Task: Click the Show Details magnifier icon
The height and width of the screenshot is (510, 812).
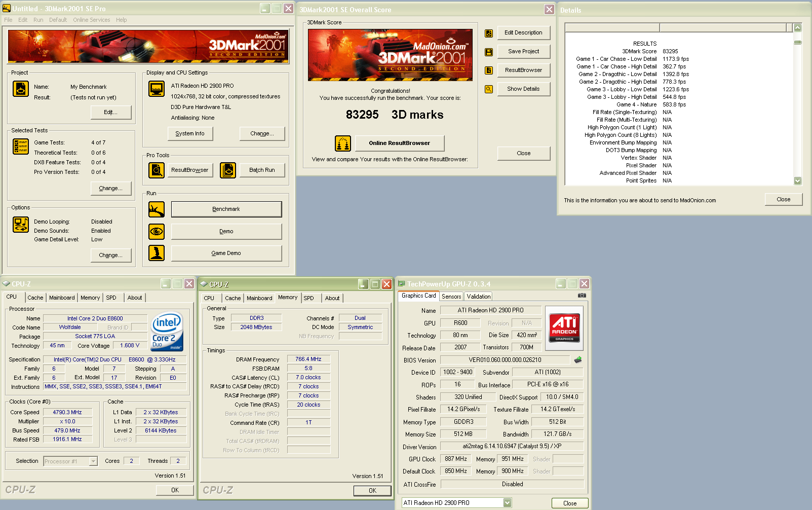Action: click(x=489, y=89)
